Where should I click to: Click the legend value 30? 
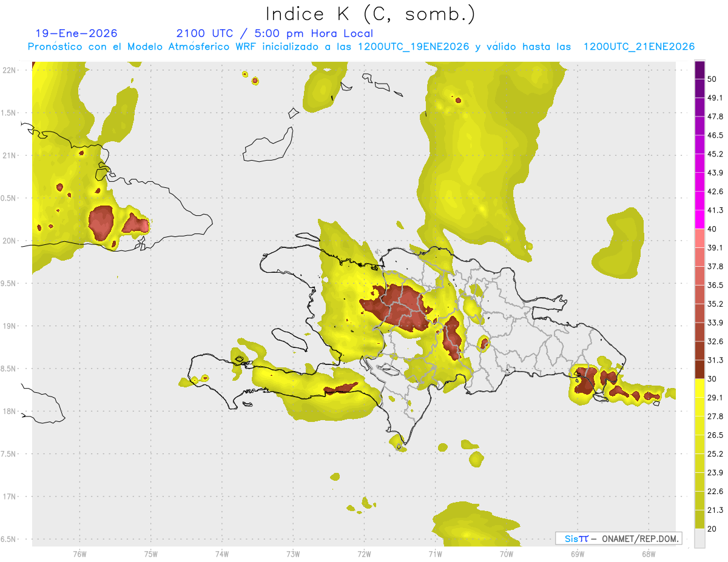712,379
